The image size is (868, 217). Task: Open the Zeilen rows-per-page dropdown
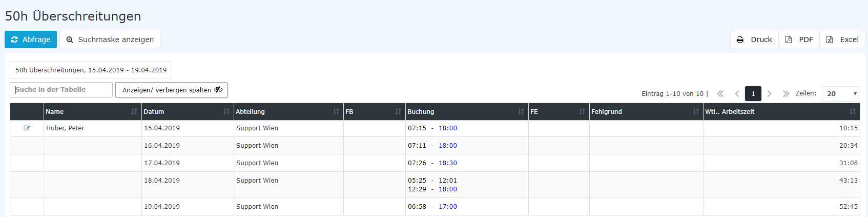point(841,93)
